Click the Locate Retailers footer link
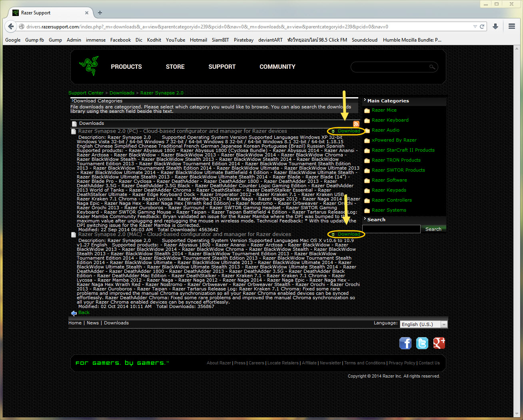The height and width of the screenshot is (420, 523). click(283, 363)
